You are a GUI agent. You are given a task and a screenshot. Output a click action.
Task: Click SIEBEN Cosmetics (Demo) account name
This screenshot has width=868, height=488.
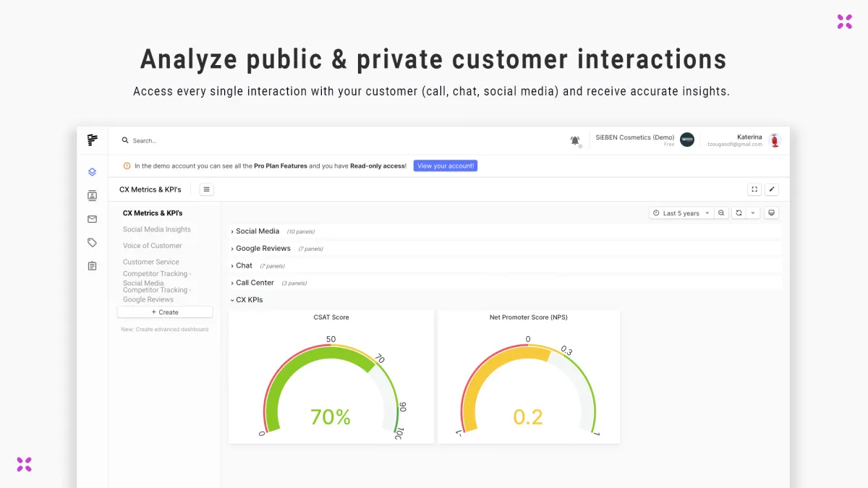[634, 137]
